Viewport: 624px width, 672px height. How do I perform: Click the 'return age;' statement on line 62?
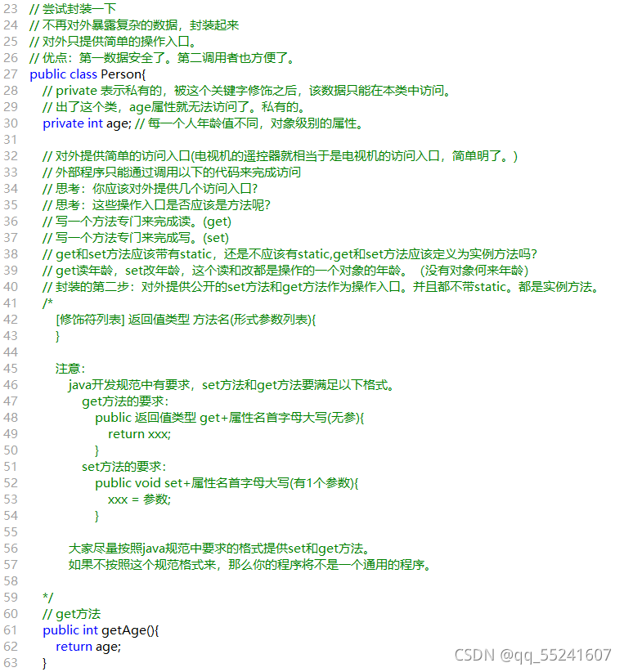88,647
